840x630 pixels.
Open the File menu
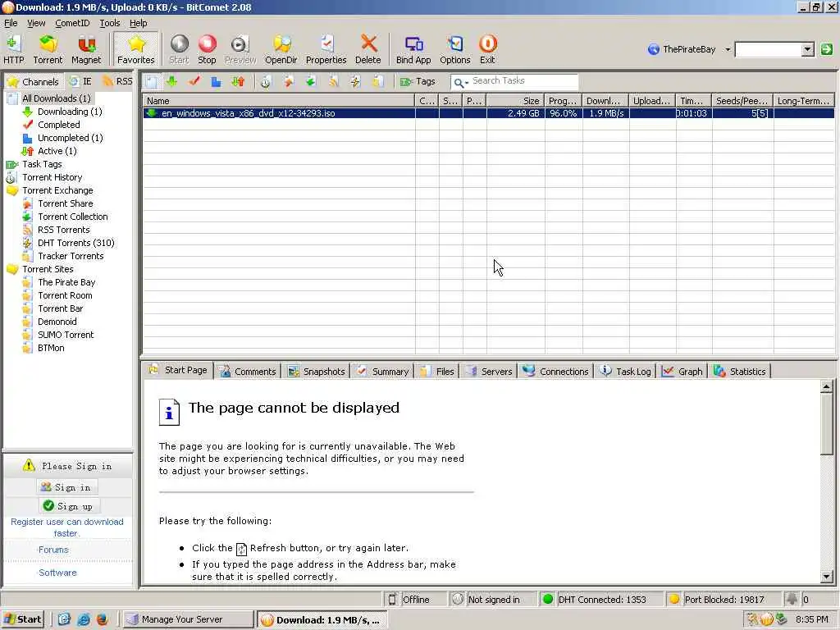click(11, 23)
